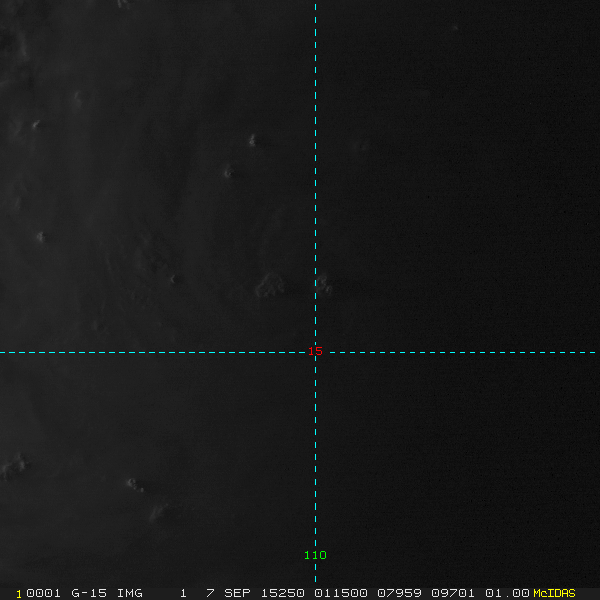Select the 01.00 resolution value

pos(507,593)
